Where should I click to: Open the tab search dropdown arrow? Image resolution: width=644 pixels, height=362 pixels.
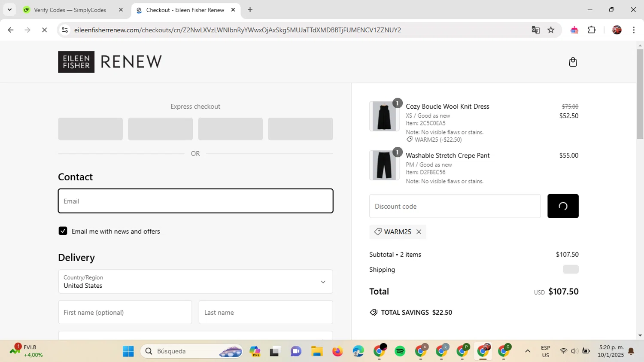9,9
